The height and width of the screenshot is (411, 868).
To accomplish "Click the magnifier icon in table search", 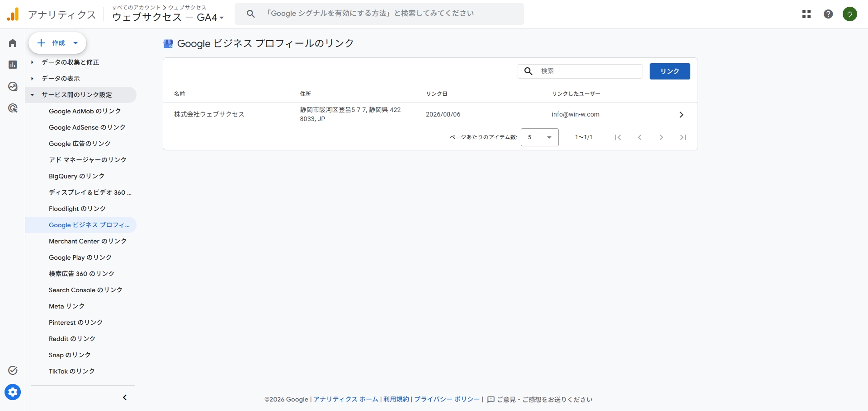I will click(528, 71).
